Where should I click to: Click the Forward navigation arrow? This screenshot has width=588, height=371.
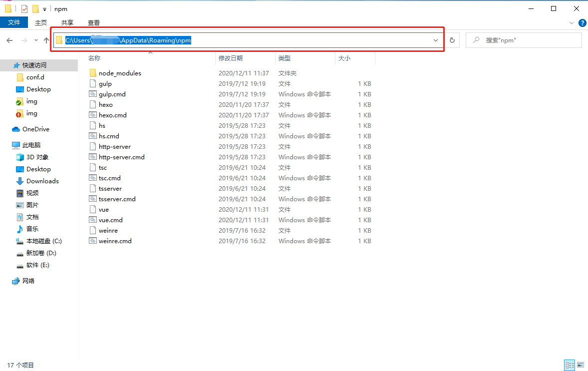coord(24,40)
